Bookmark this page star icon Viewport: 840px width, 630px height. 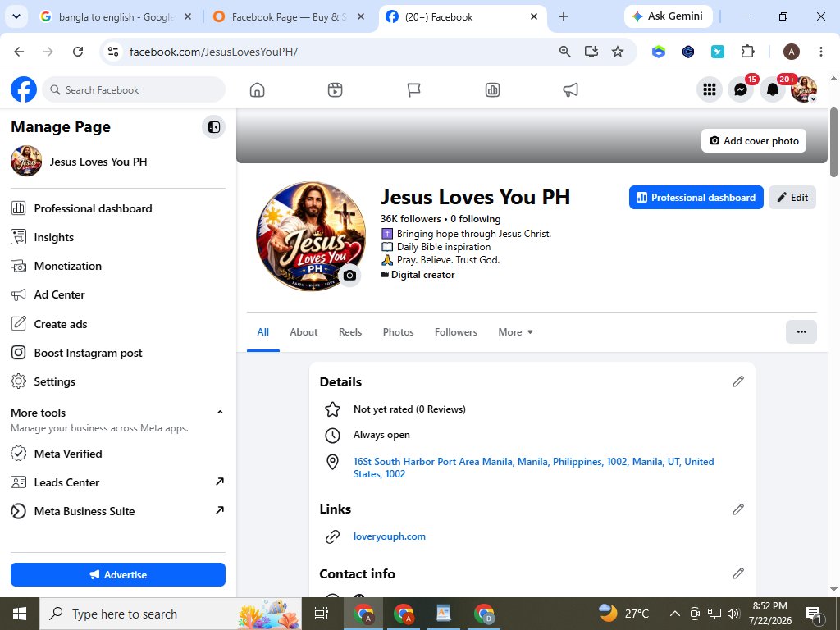618,52
